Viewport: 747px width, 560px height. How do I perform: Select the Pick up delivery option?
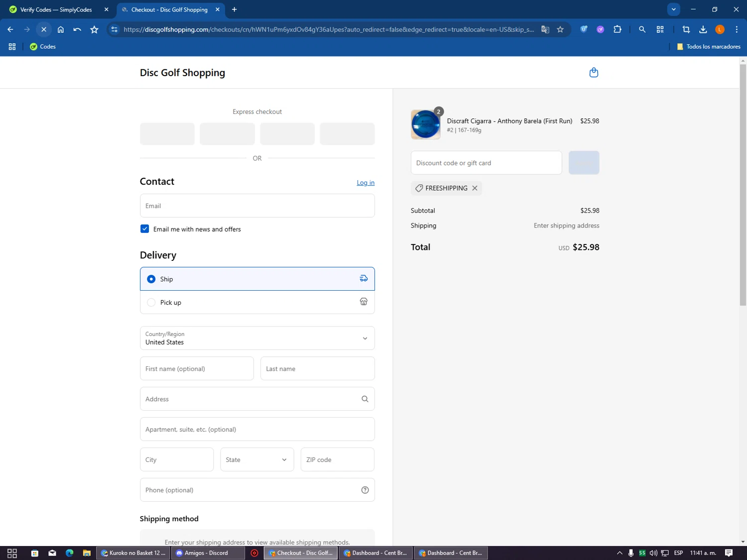click(257, 302)
